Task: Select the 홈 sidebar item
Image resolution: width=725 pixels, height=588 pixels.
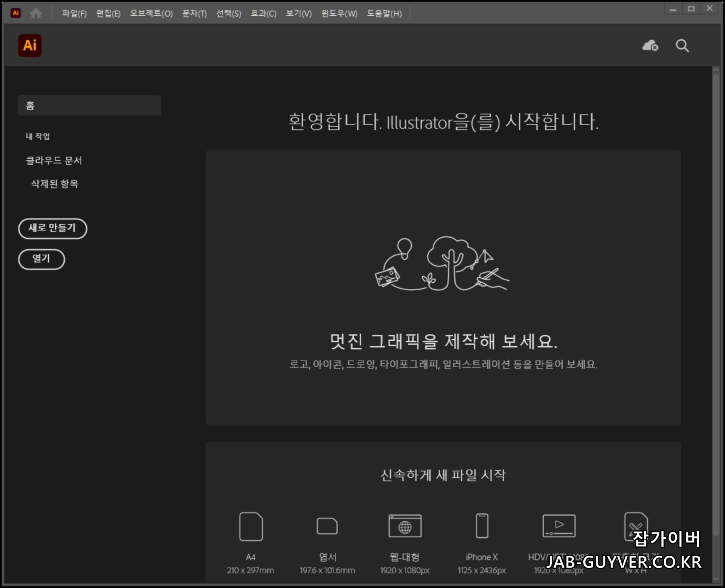Action: point(89,106)
